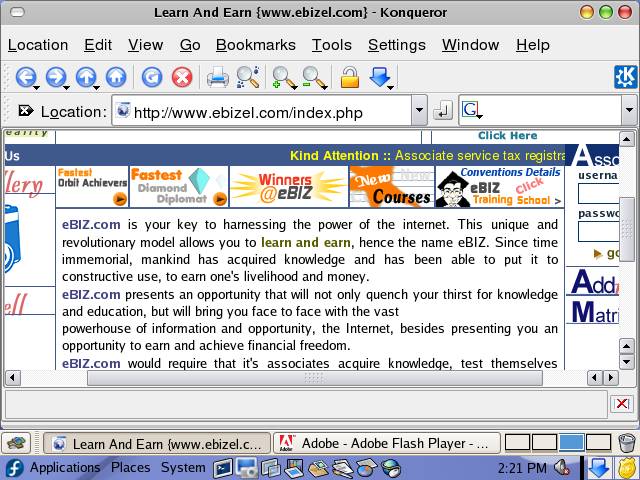Zoom in with the plus magnifier

[x=283, y=77]
